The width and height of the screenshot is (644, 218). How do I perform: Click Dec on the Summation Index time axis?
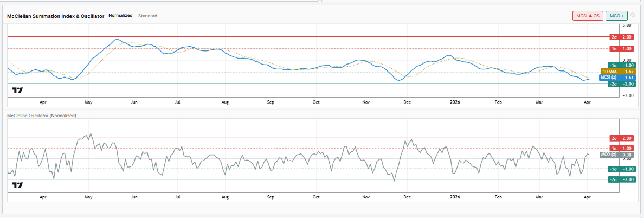[408, 101]
